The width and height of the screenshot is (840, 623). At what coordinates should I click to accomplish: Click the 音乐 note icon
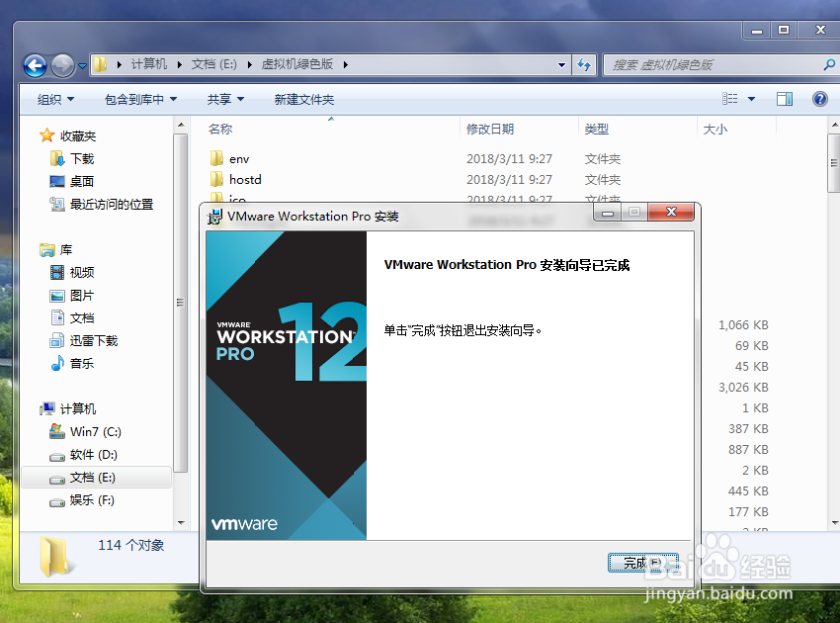[57, 364]
